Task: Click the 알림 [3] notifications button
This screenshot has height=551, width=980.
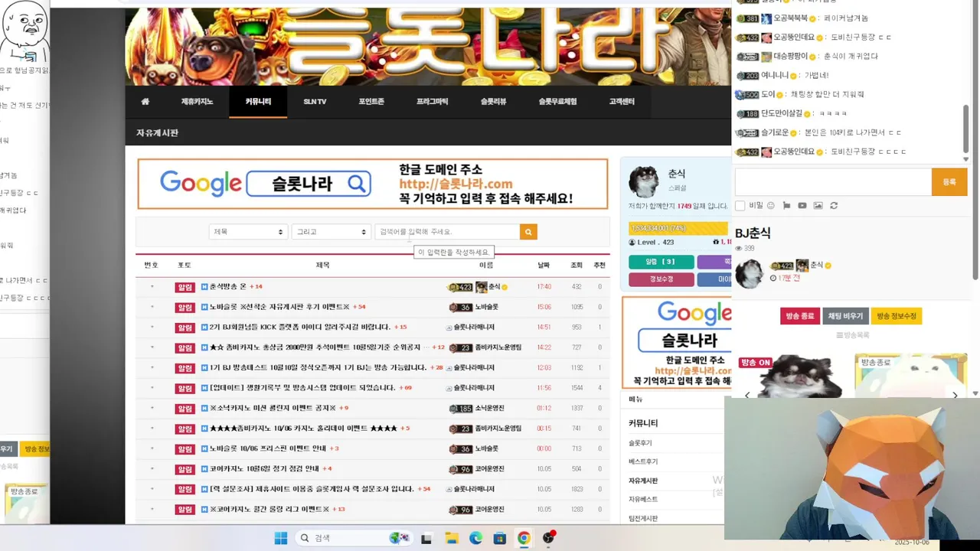Action: [x=661, y=262]
